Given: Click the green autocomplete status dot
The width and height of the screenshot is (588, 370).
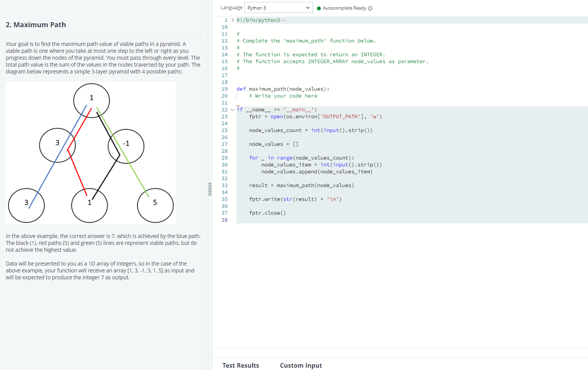Looking at the screenshot, I should 319,8.
